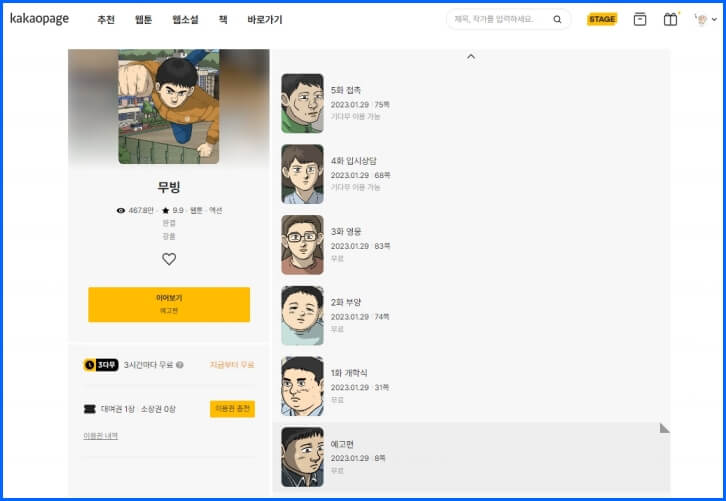Open the 바로가기 menu
The height and width of the screenshot is (501, 726).
(x=264, y=19)
